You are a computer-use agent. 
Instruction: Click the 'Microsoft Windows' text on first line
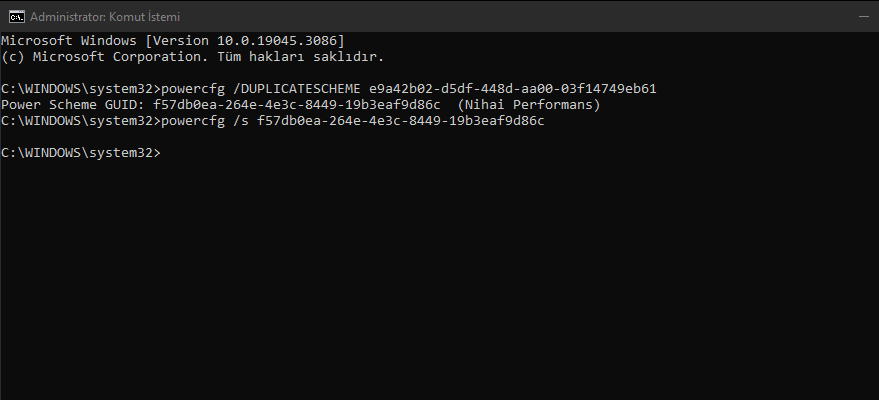69,41
